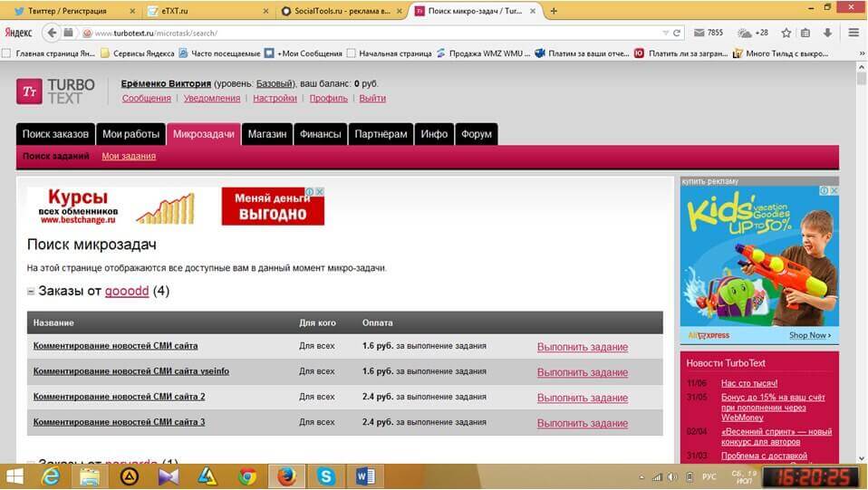The width and height of the screenshot is (868, 490).
Task: Open the Финансы tab
Action: (320, 134)
